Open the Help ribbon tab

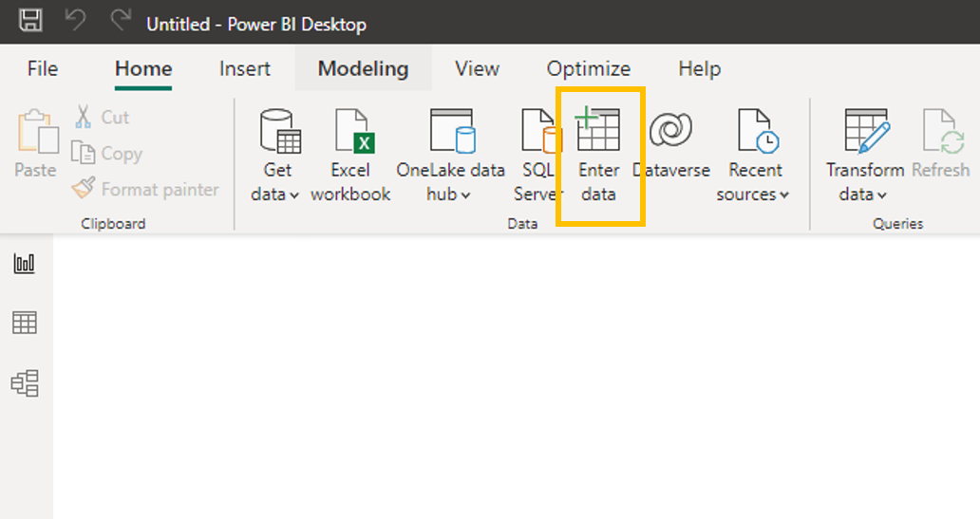[699, 68]
